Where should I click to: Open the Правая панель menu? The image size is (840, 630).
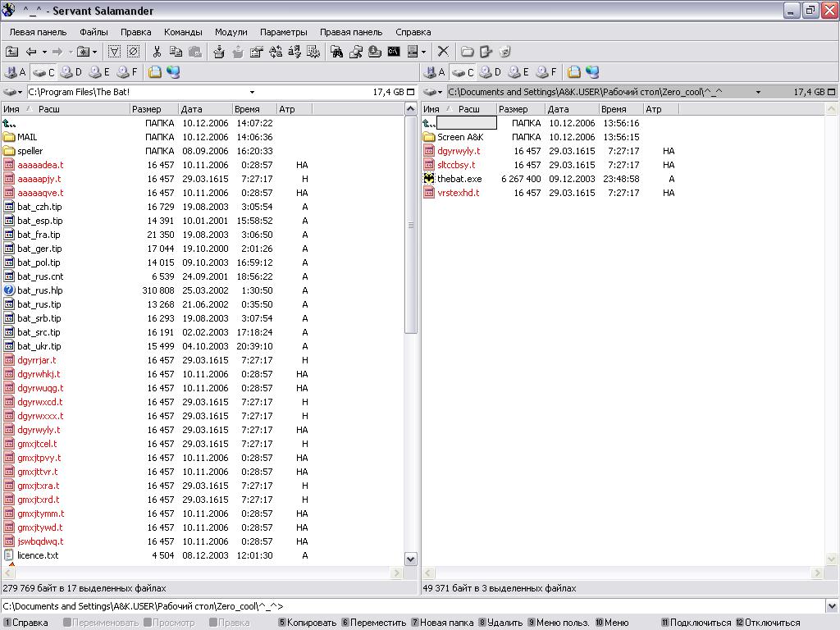pyautogui.click(x=351, y=32)
